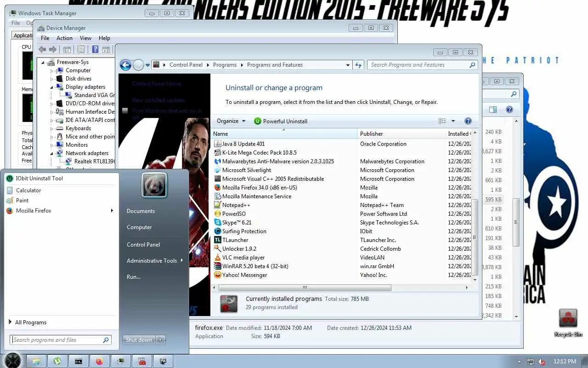
Task: Open Command Prompt taskbar icon
Action: 79,362
